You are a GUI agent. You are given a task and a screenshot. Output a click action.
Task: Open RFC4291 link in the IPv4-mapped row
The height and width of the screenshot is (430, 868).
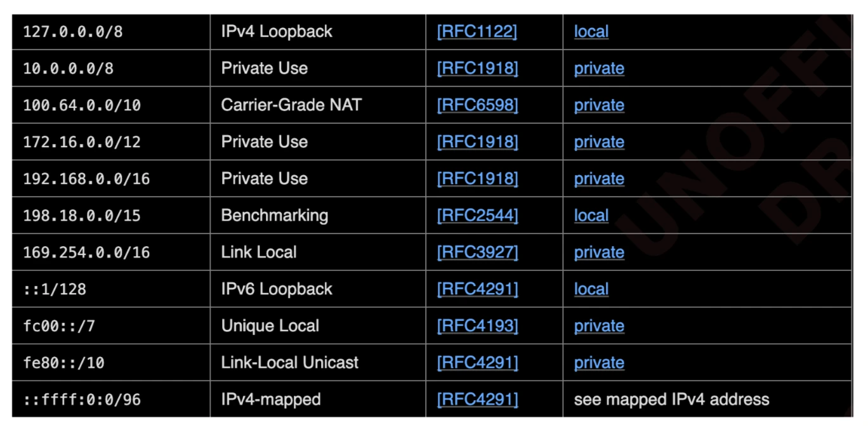(x=477, y=400)
